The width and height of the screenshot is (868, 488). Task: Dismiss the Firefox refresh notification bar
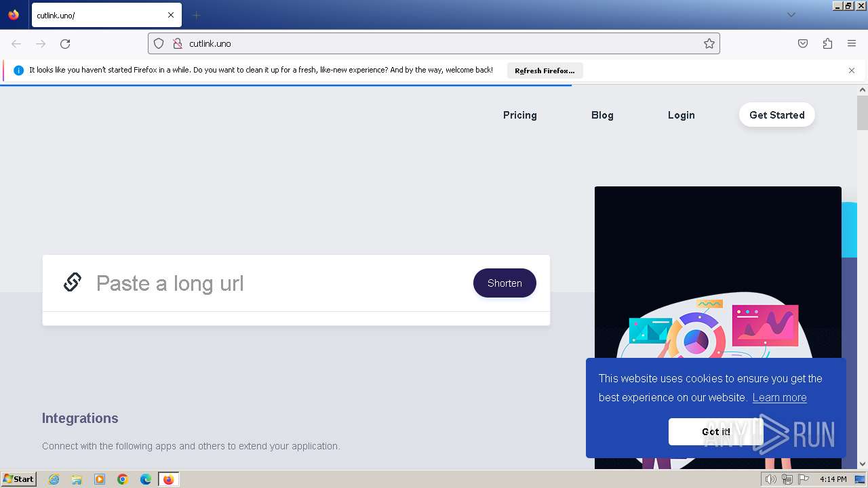tap(852, 70)
